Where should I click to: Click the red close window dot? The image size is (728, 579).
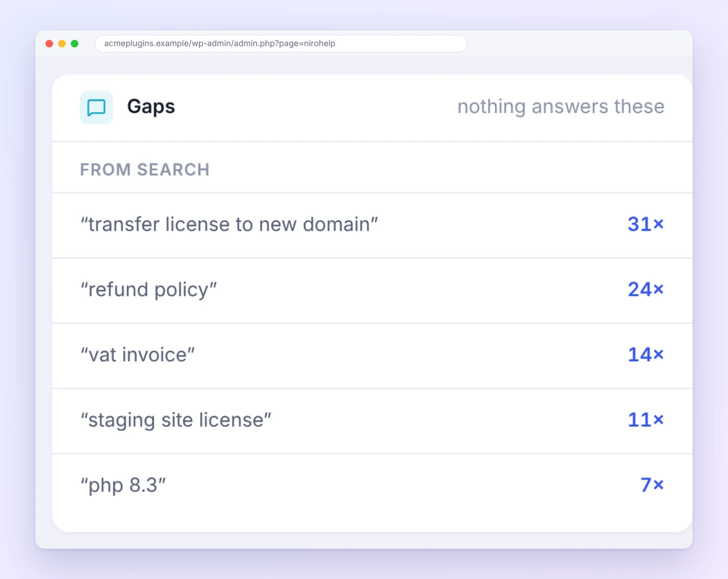point(49,44)
